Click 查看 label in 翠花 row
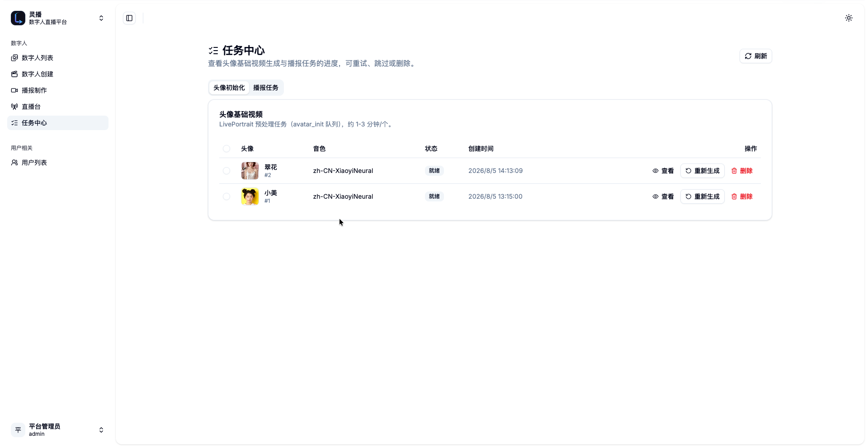This screenshot has height=448, width=868. 668,171
